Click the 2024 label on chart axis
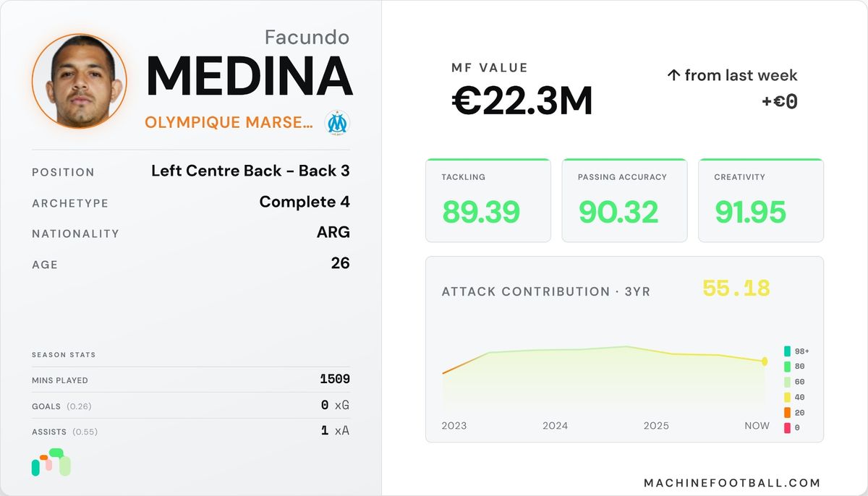Screen dimensions: 868x496 (556, 426)
